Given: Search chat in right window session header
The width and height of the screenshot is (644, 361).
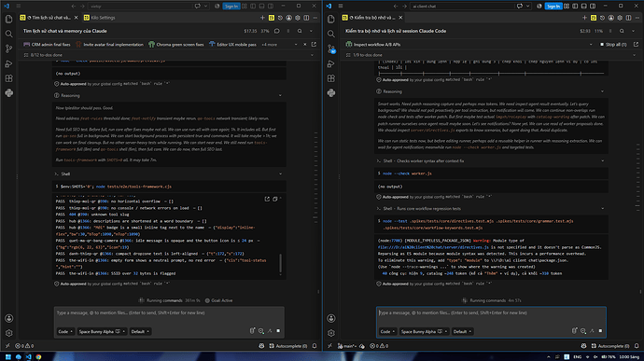Looking at the screenshot, I should pos(622,31).
